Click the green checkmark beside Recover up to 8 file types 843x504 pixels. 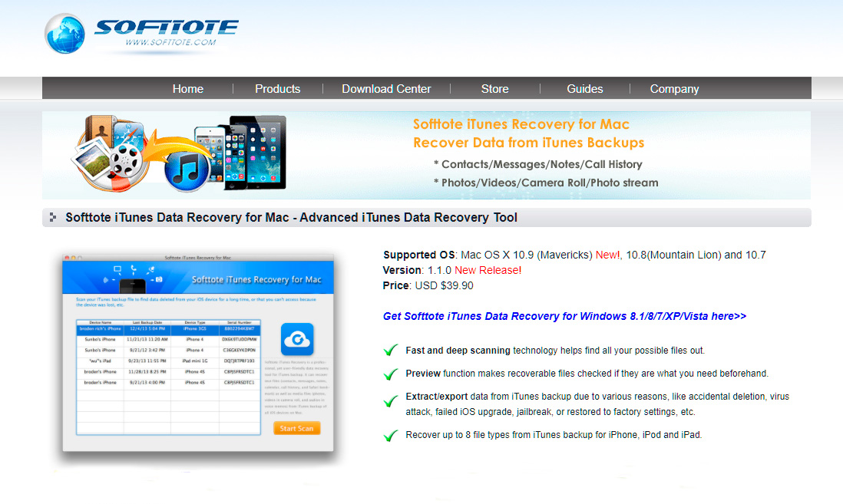click(390, 433)
